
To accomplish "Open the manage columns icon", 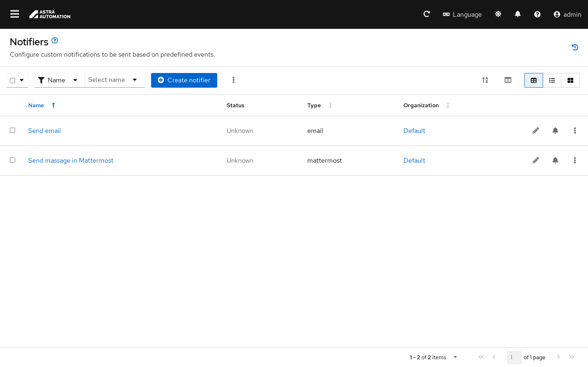I will (508, 80).
